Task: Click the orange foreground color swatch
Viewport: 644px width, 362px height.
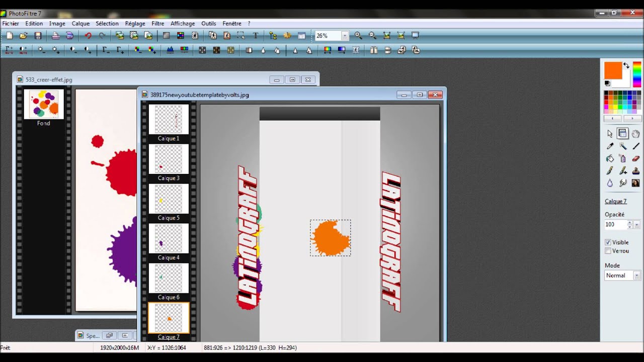Action: (613, 70)
